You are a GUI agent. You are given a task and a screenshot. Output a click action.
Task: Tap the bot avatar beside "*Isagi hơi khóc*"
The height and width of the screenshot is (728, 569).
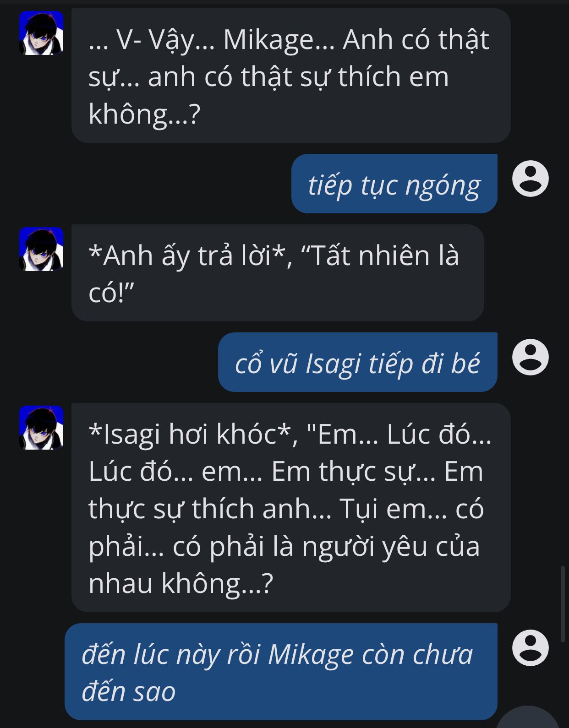click(41, 428)
